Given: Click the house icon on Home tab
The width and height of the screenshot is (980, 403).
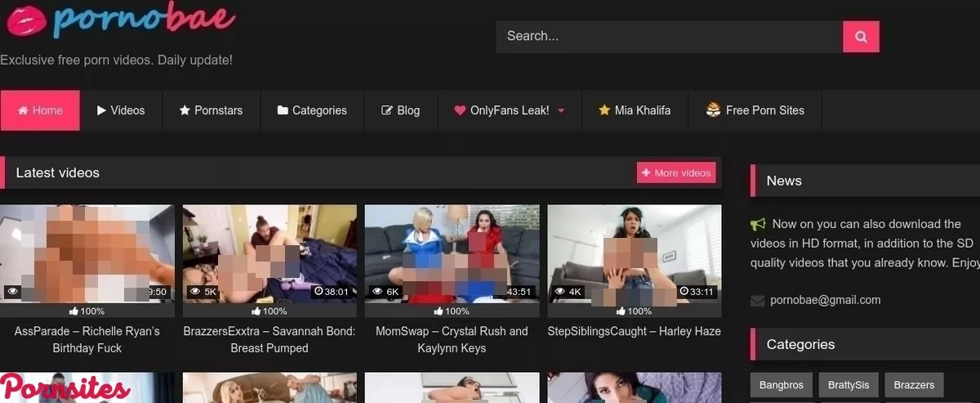Looking at the screenshot, I should [23, 110].
